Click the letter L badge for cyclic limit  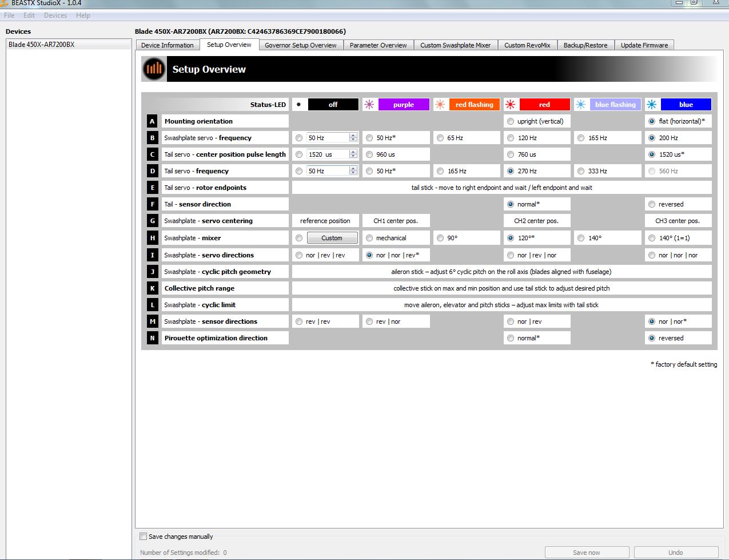(x=152, y=305)
